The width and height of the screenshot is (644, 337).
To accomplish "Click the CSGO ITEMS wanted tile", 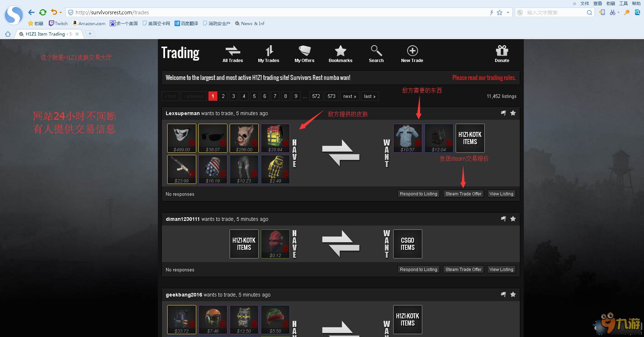I will (408, 244).
